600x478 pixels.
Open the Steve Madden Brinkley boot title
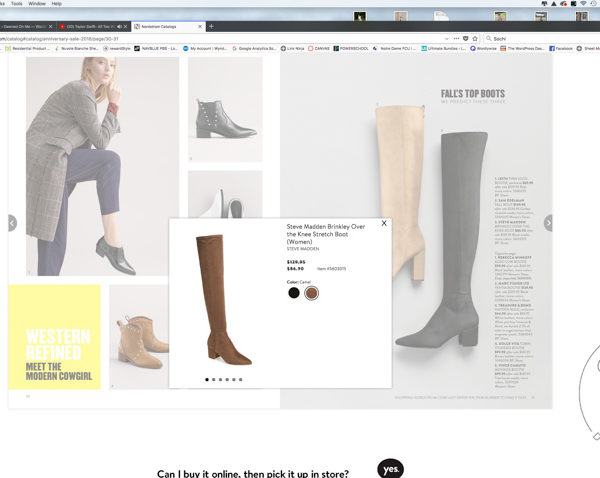tap(326, 234)
